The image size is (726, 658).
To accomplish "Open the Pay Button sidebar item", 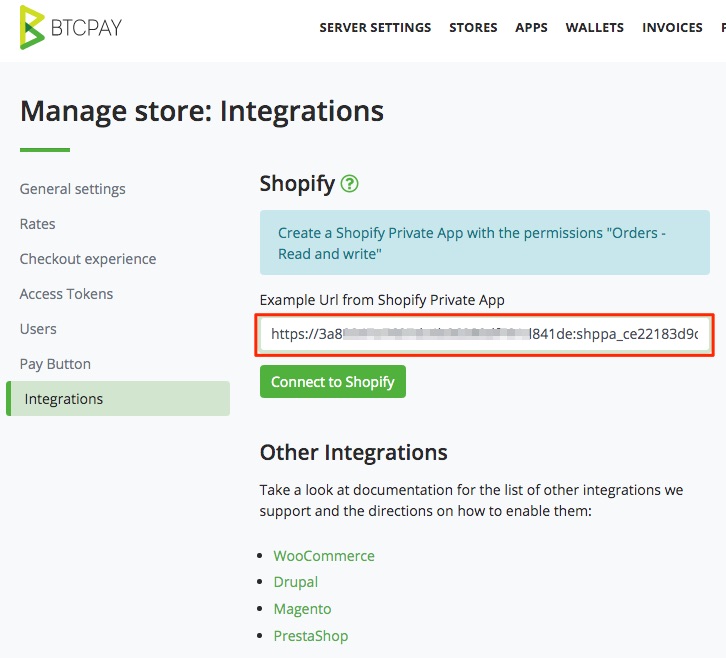I will 55,364.
